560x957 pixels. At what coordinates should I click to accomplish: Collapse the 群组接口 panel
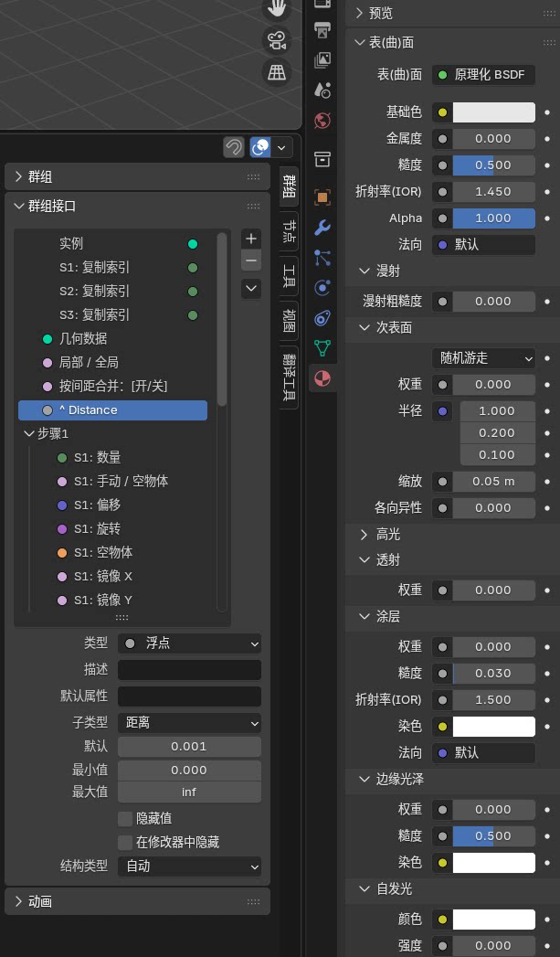[137, 207]
